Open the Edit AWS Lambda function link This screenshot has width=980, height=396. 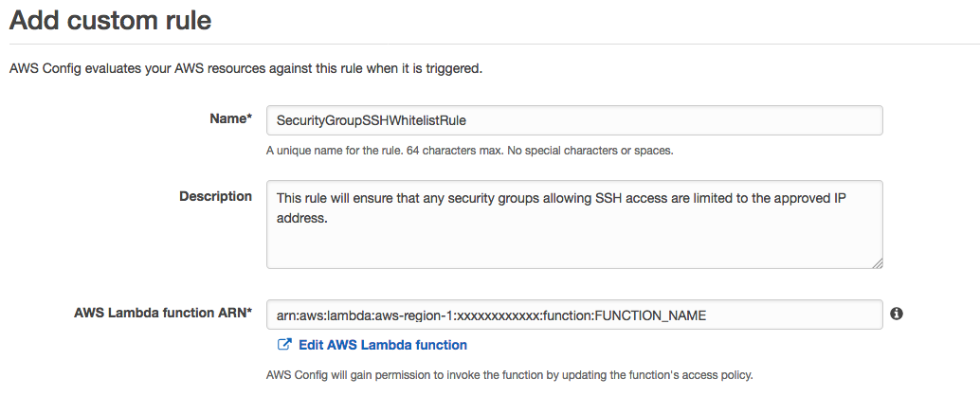pyautogui.click(x=383, y=345)
